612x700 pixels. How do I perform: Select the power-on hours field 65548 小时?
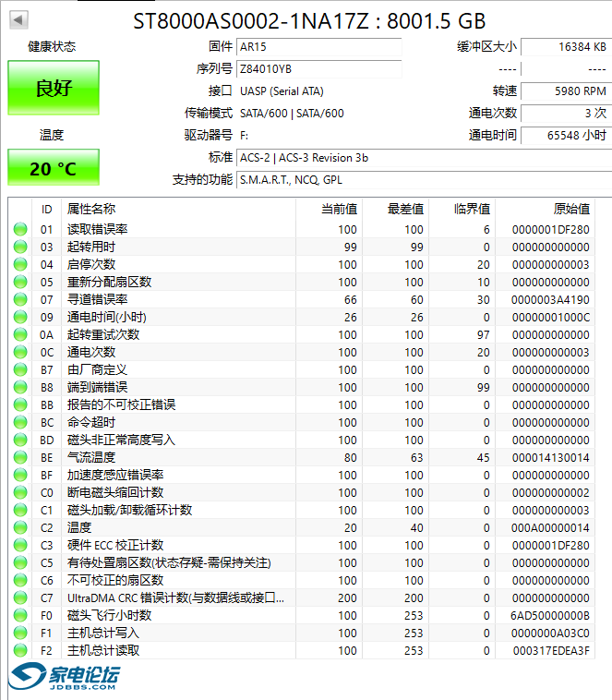click(x=566, y=135)
